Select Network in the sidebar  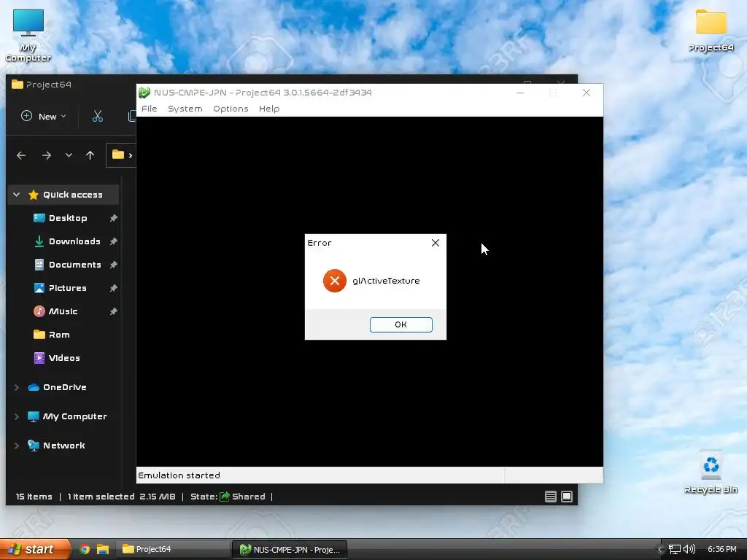[64, 446]
